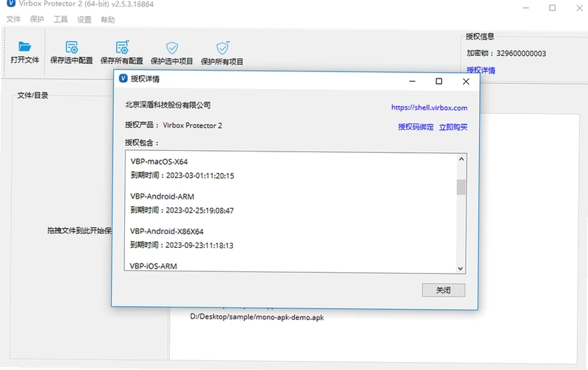
Task: Open the 文件 menu
Action: 13,19
